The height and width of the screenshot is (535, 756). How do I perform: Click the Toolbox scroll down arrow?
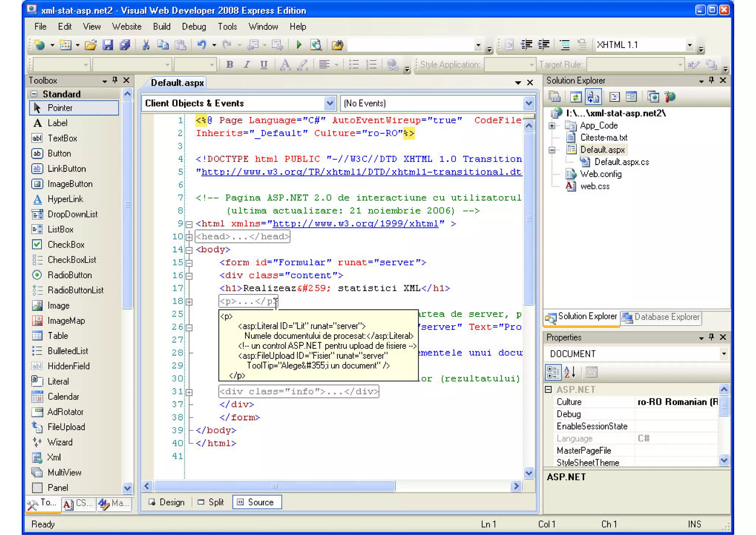click(127, 488)
